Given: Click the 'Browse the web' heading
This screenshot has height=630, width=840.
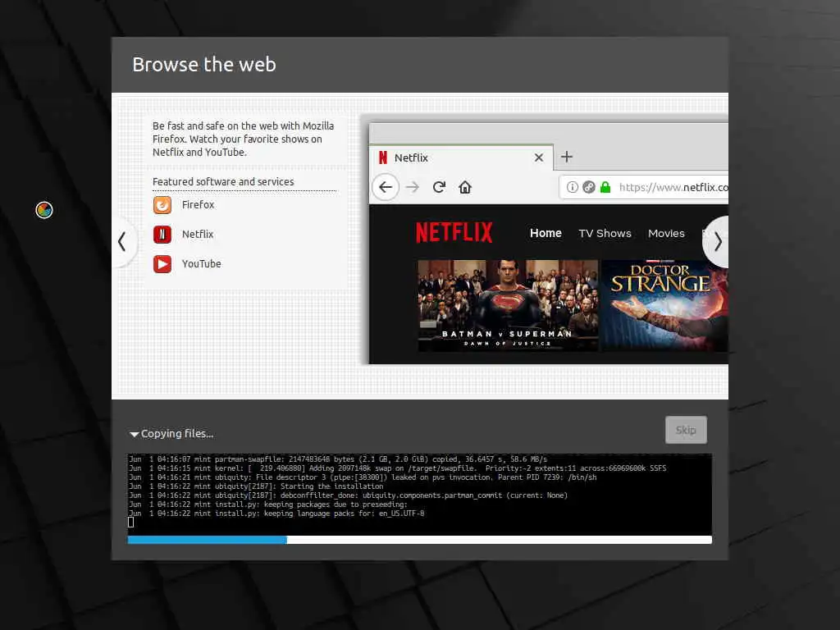Looking at the screenshot, I should 204,64.
